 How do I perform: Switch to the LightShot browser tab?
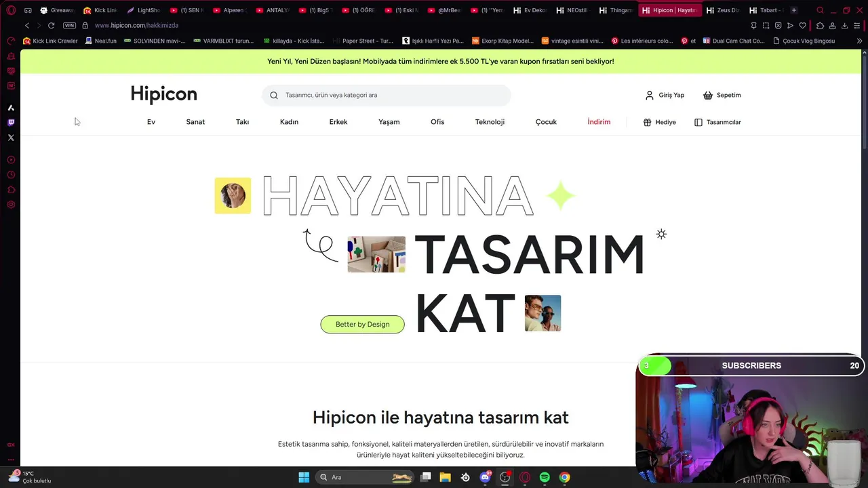point(144,10)
